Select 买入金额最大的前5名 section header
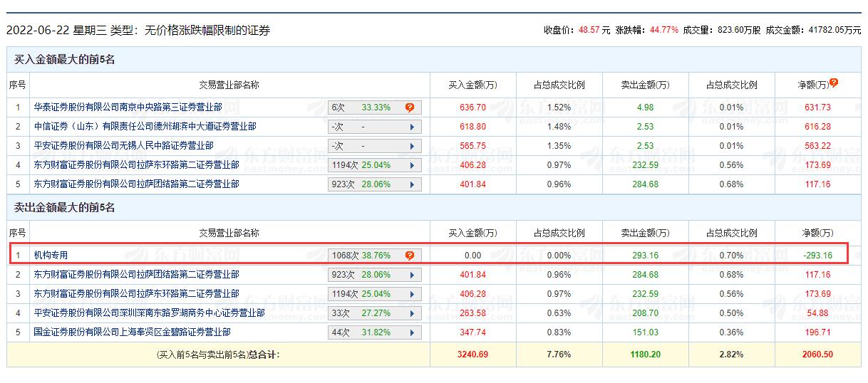 [x=65, y=60]
